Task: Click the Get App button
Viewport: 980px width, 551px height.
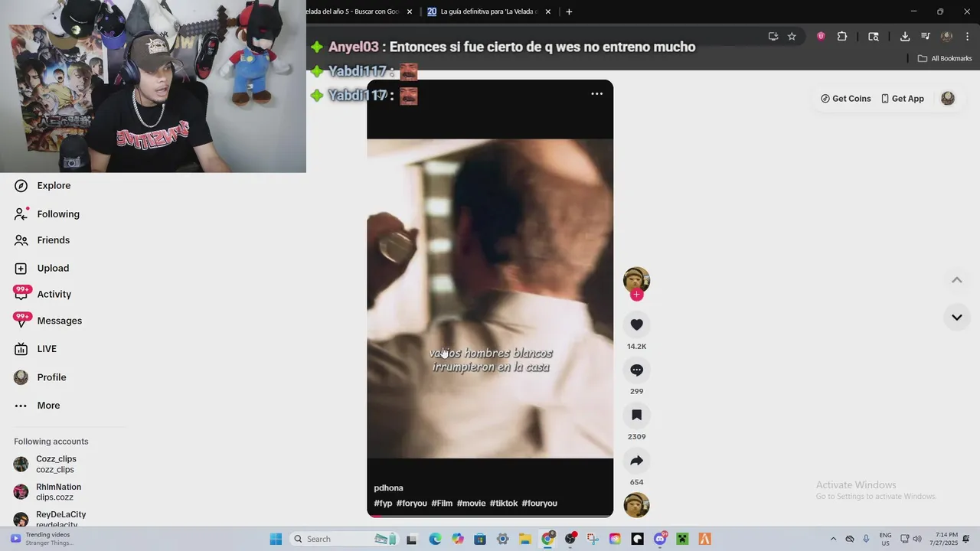Action: coord(903,99)
